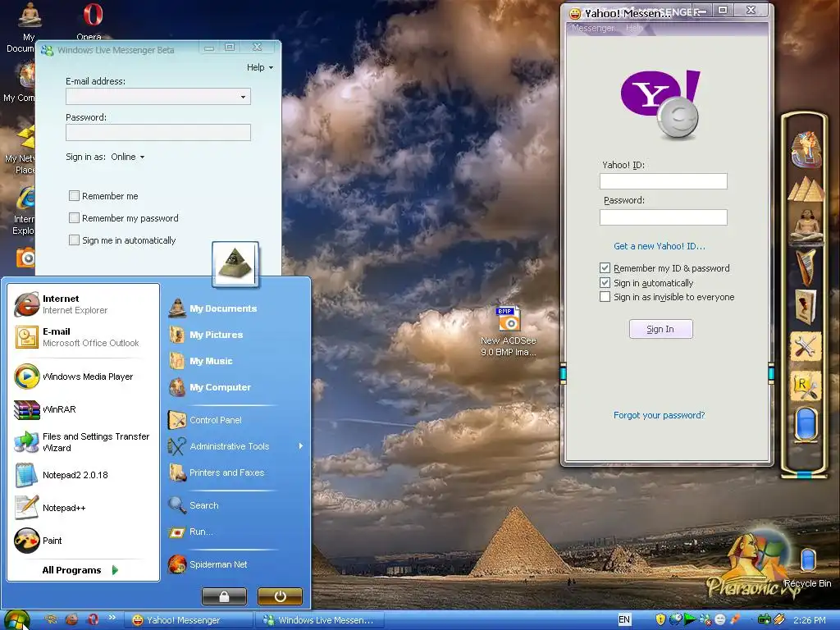Image resolution: width=840 pixels, height=630 pixels.
Task: Click Forgot your password? link
Action: tap(659, 415)
